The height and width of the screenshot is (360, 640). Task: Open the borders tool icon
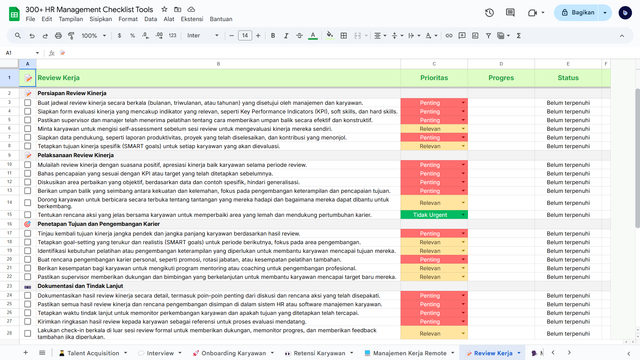[x=344, y=36]
